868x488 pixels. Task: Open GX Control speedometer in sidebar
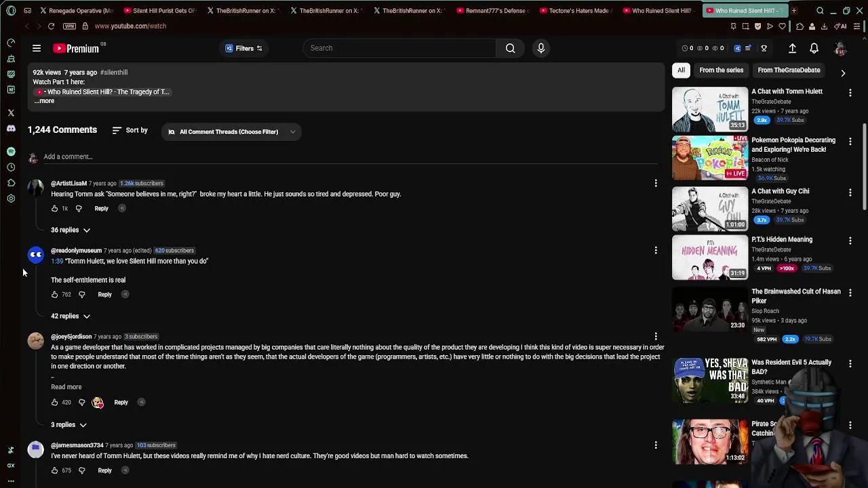(x=11, y=43)
